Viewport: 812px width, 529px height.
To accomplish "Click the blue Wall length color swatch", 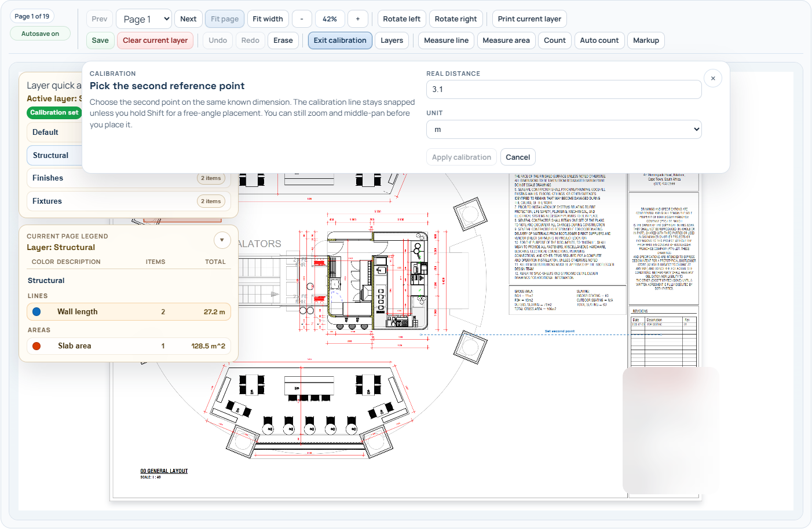I will 36,312.
